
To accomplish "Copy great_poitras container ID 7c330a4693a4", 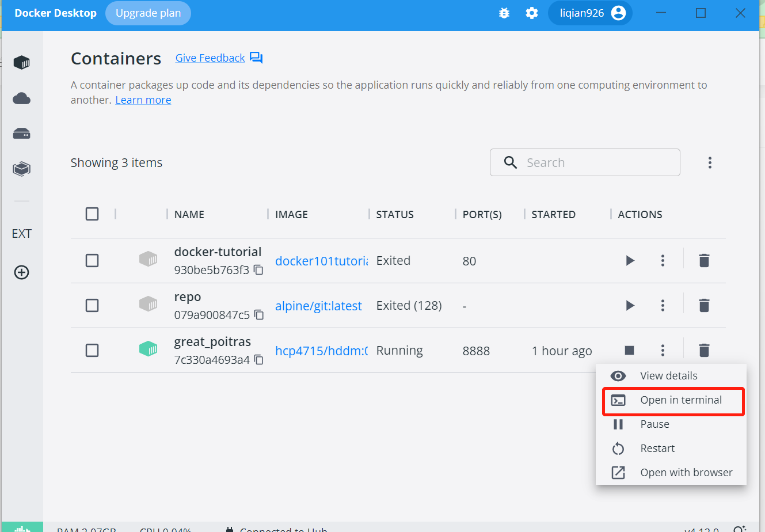I will coord(259,360).
